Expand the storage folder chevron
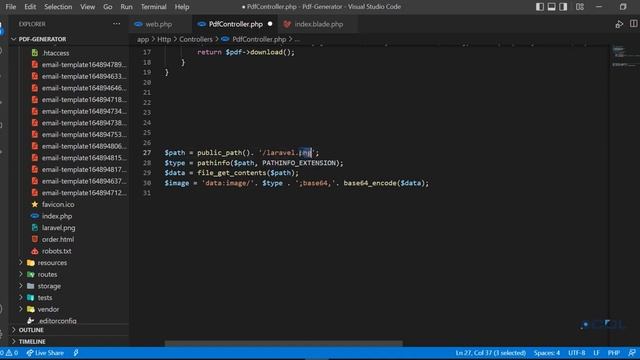Screen dimensions: 640x360 tap(21, 286)
